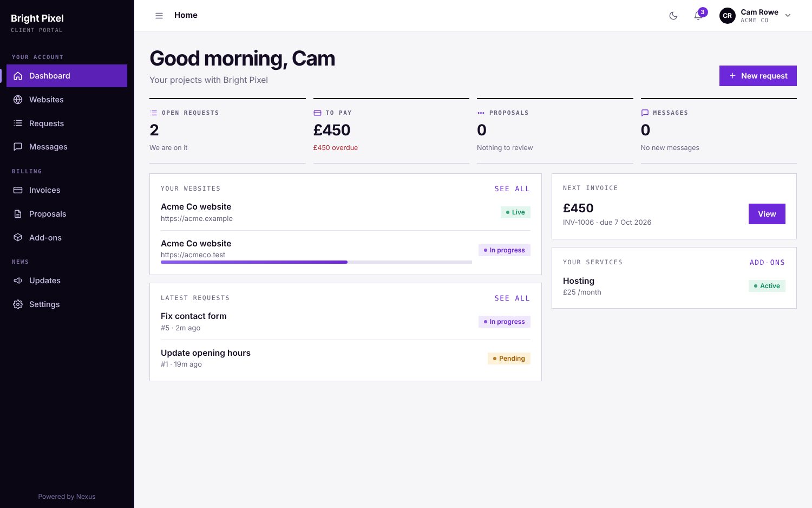See all websites link
This screenshot has height=508, width=812.
pos(512,189)
